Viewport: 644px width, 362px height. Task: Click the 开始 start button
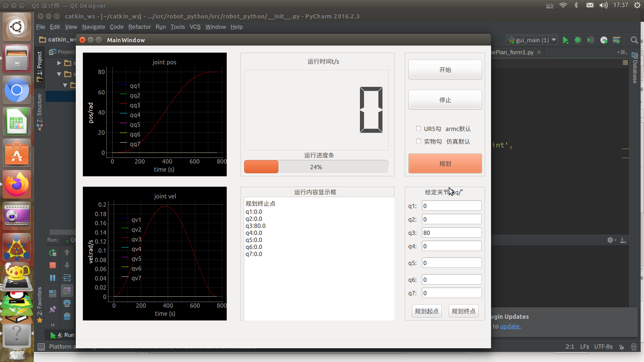445,70
